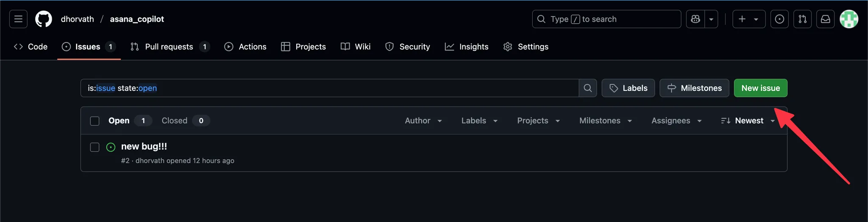View the Insights tab
This screenshot has width=868, height=222.
(467, 47)
